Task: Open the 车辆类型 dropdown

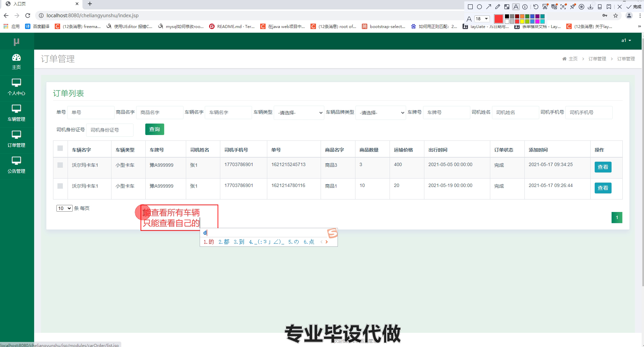Action: 299,113
